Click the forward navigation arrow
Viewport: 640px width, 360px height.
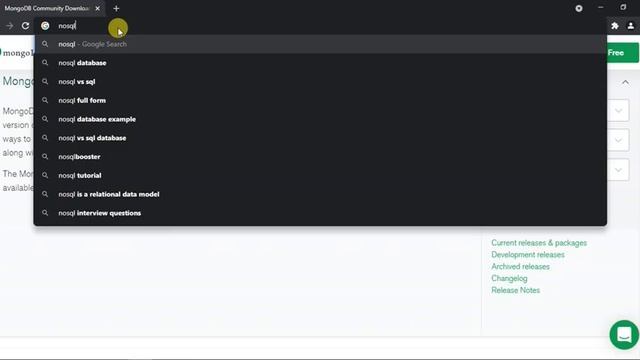click(9, 26)
